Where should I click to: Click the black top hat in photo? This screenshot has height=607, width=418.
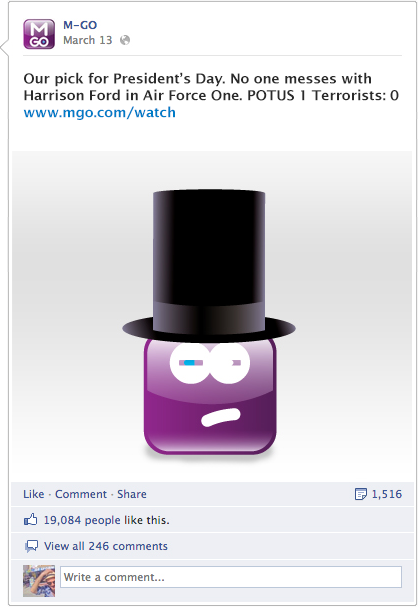click(x=209, y=265)
